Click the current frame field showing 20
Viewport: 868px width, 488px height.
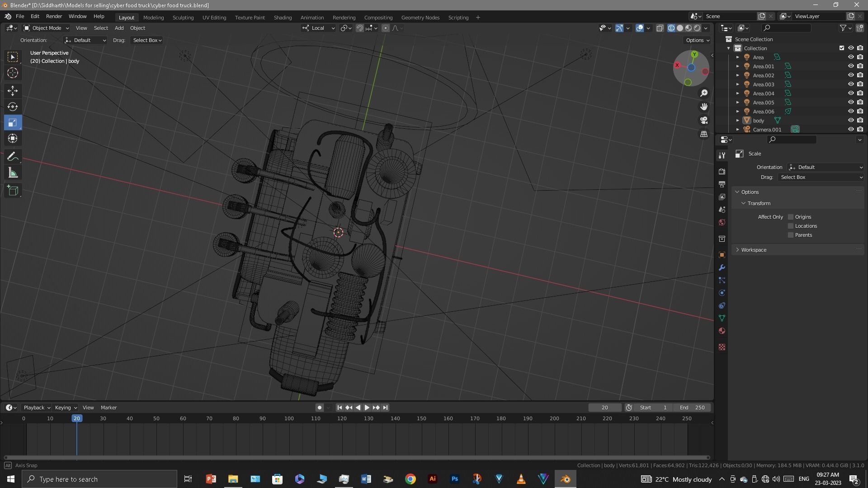(605, 408)
